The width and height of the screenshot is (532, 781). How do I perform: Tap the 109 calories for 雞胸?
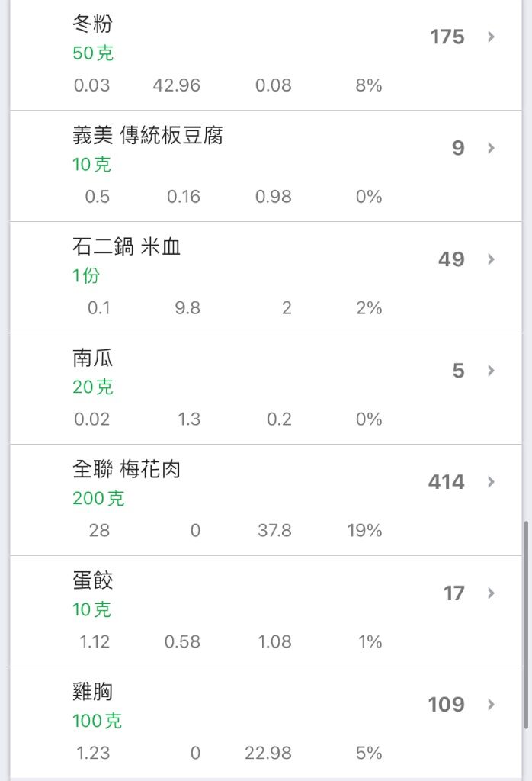pyautogui.click(x=447, y=704)
